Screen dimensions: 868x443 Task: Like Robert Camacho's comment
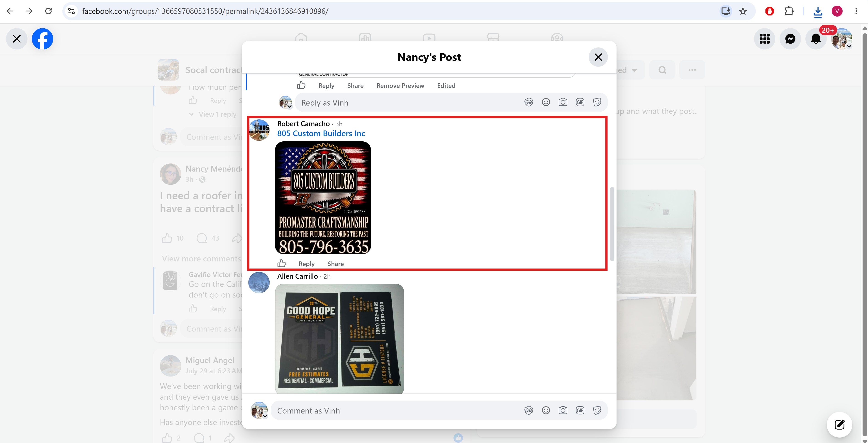[x=281, y=263]
